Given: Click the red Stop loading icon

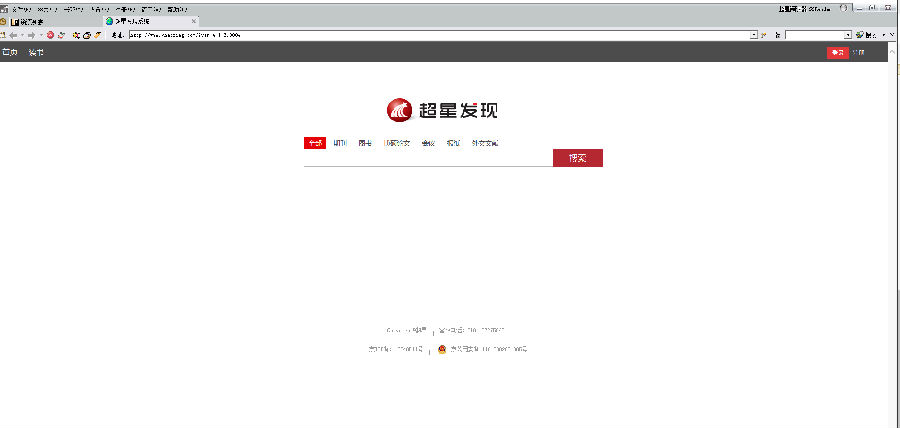Looking at the screenshot, I should [x=51, y=35].
